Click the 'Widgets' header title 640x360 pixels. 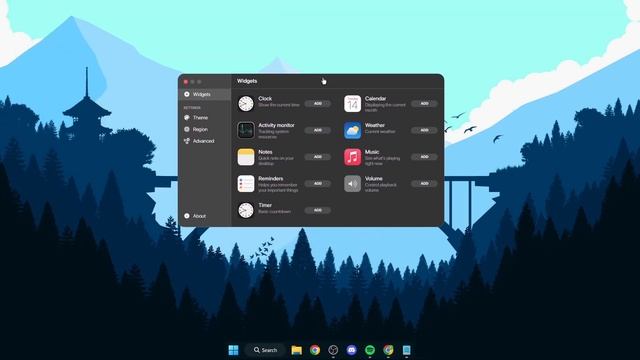[x=247, y=81]
